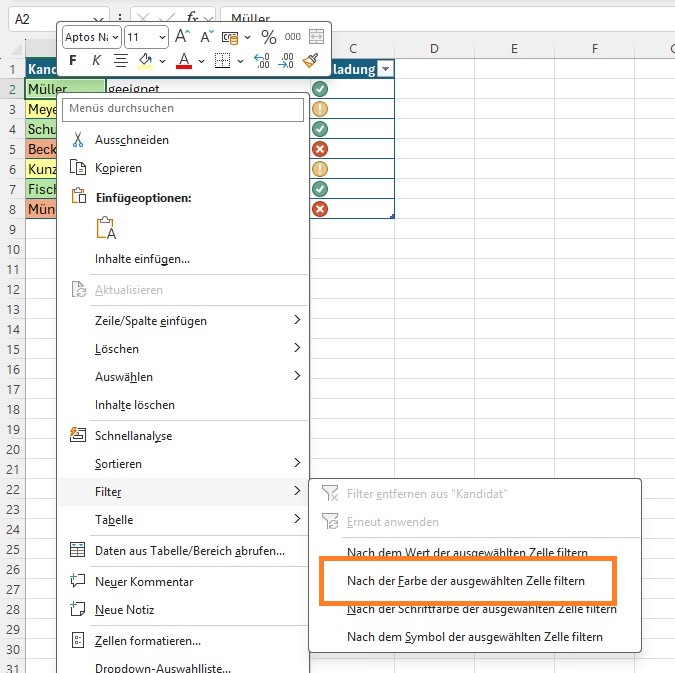Screen dimensions: 675x673
Task: Click the center alignment icon
Action: [x=121, y=61]
